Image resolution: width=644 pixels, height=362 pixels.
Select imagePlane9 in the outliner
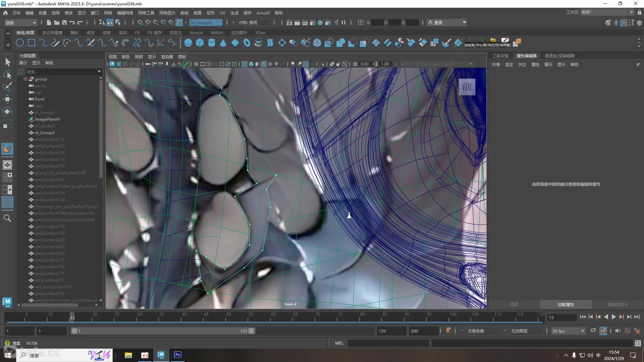[x=47, y=119]
